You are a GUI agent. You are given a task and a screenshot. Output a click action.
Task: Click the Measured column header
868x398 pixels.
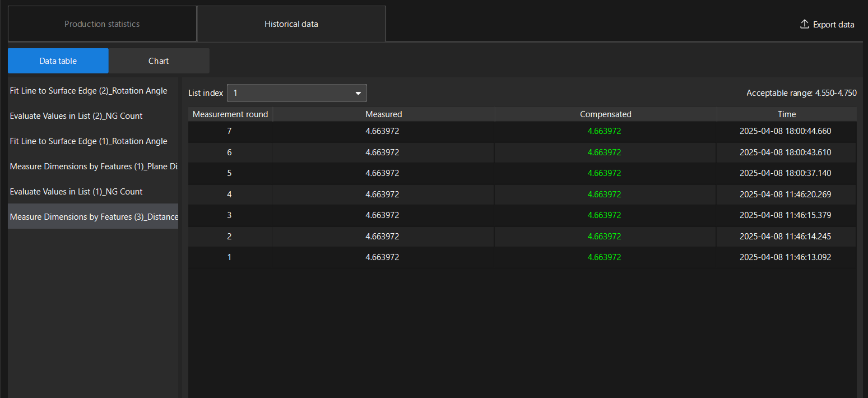coord(383,114)
